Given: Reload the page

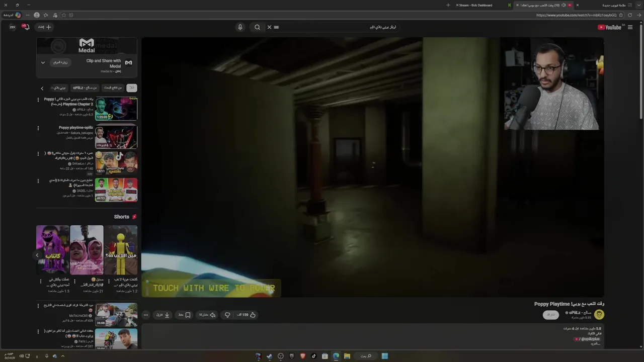Looking at the screenshot, I should coord(630,15).
